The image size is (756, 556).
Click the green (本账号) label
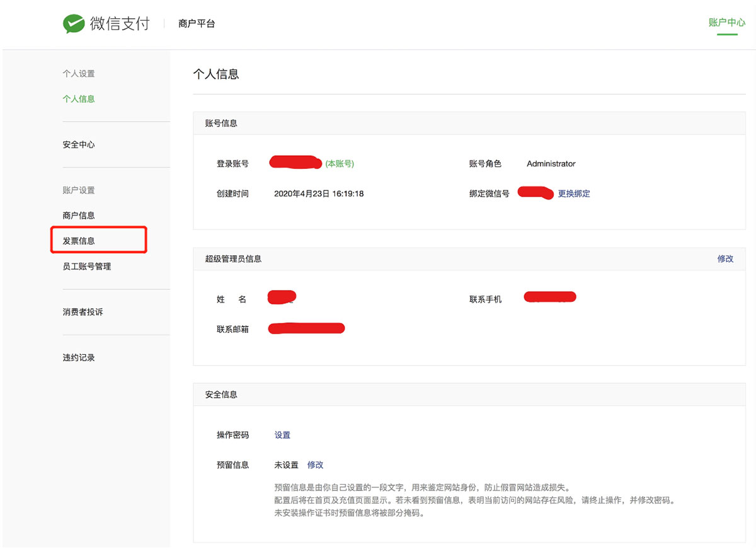click(340, 164)
